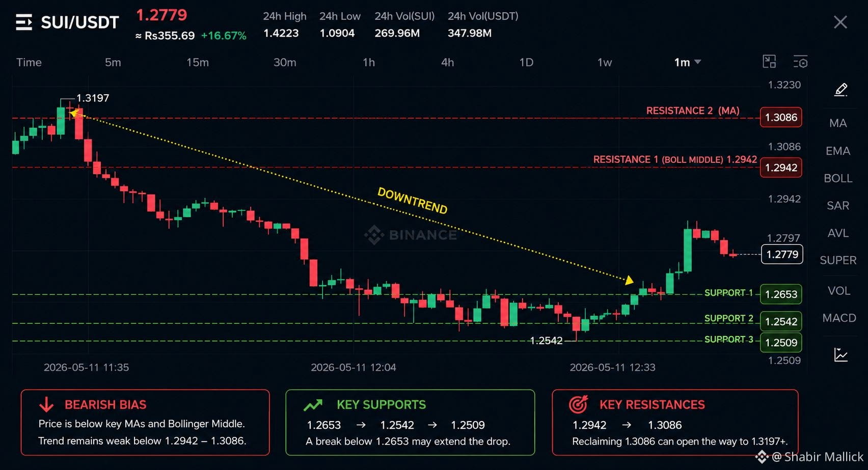The width and height of the screenshot is (868, 470).
Task: Click the 24h Low value 1.0904
Action: pyautogui.click(x=337, y=33)
